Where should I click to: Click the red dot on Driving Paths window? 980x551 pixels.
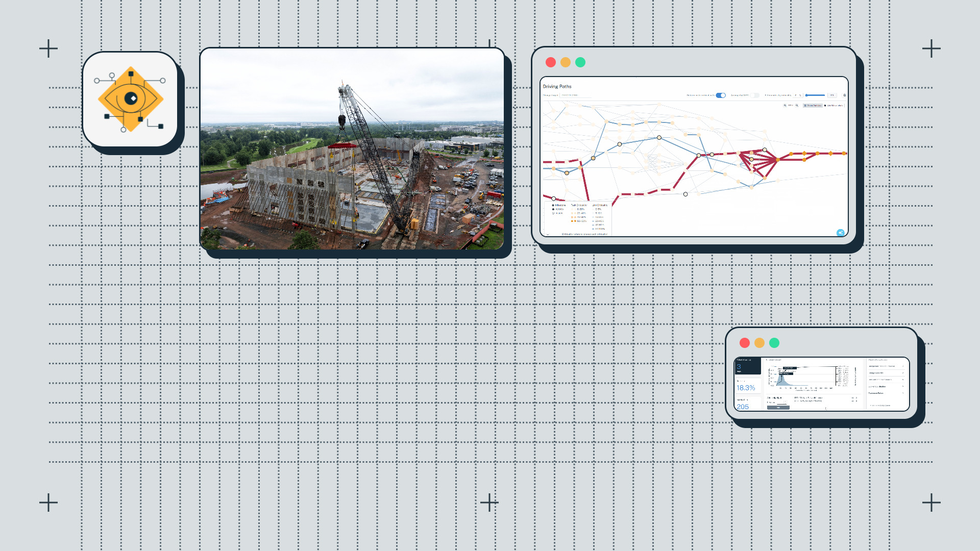pos(551,62)
